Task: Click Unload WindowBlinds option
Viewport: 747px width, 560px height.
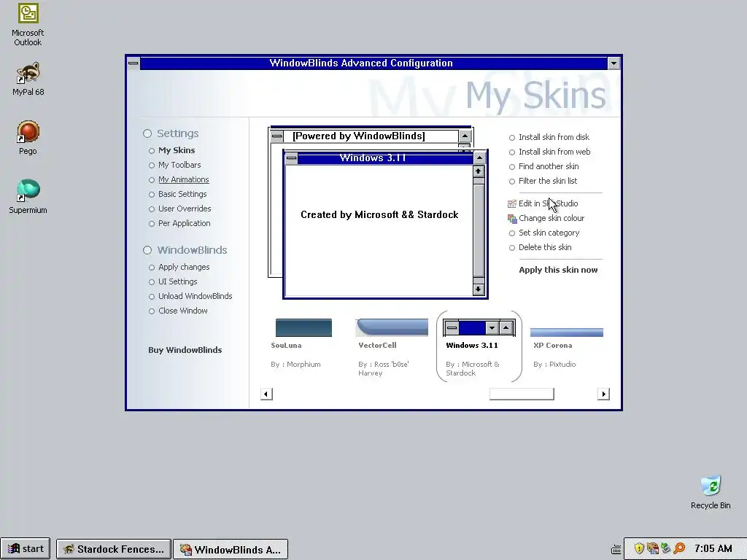Action: click(x=195, y=296)
